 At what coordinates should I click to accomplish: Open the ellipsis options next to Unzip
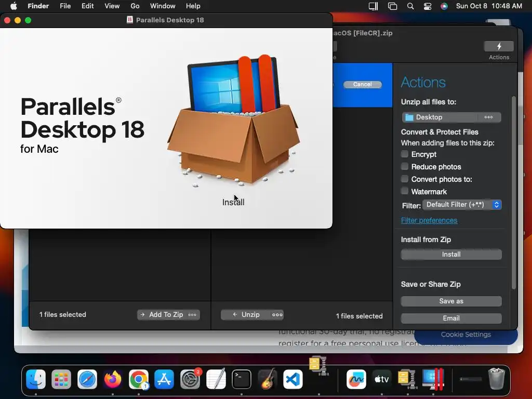coord(277,315)
